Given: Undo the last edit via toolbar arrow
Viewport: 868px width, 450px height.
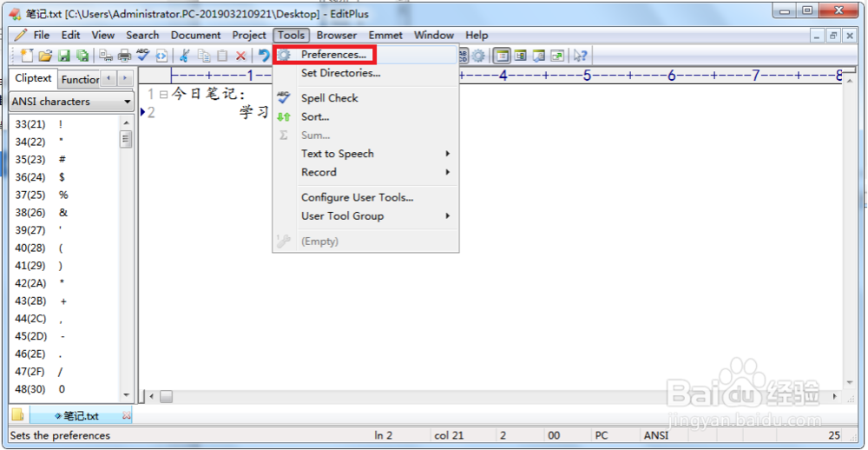Looking at the screenshot, I should (264, 55).
